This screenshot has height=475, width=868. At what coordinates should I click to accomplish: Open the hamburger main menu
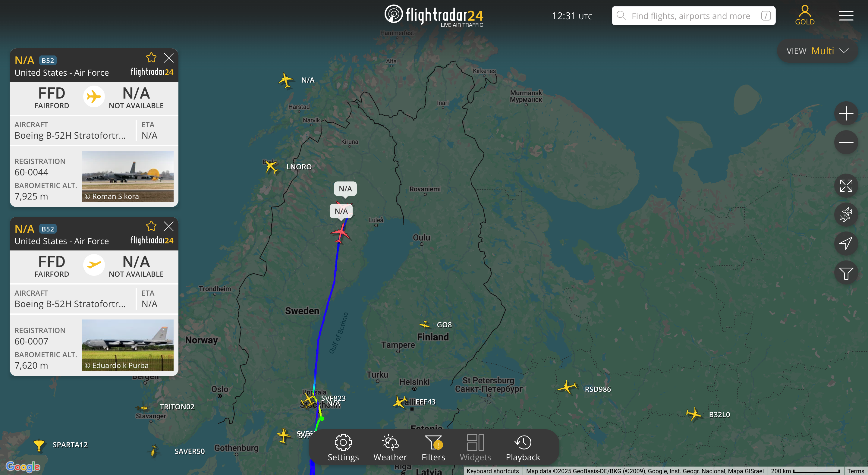coord(846,15)
